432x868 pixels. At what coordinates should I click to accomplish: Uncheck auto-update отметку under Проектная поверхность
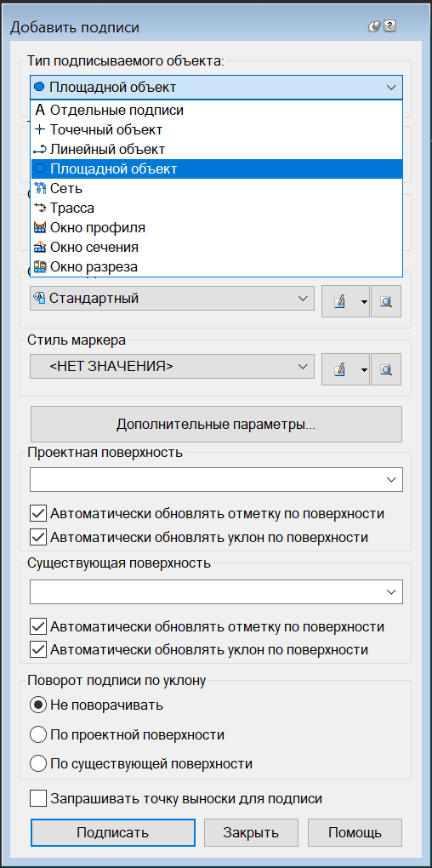point(39,513)
